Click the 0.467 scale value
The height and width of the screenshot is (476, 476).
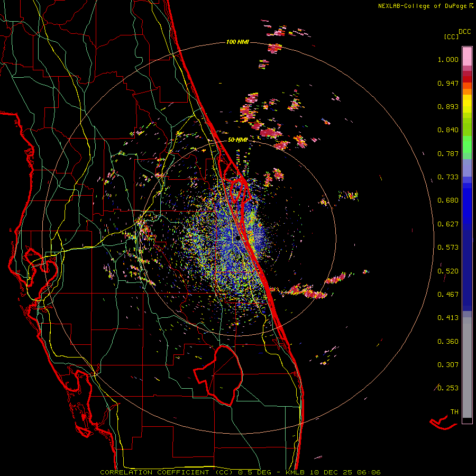(448, 295)
